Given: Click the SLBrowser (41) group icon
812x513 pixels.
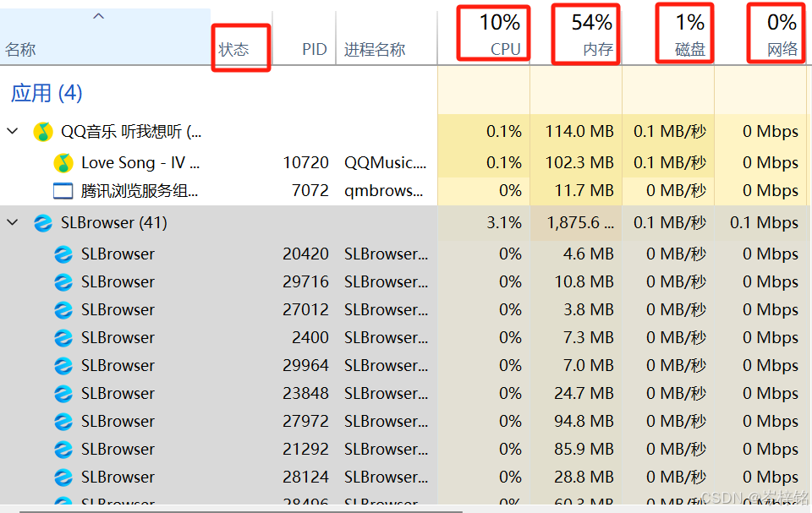Looking at the screenshot, I should coord(43,223).
